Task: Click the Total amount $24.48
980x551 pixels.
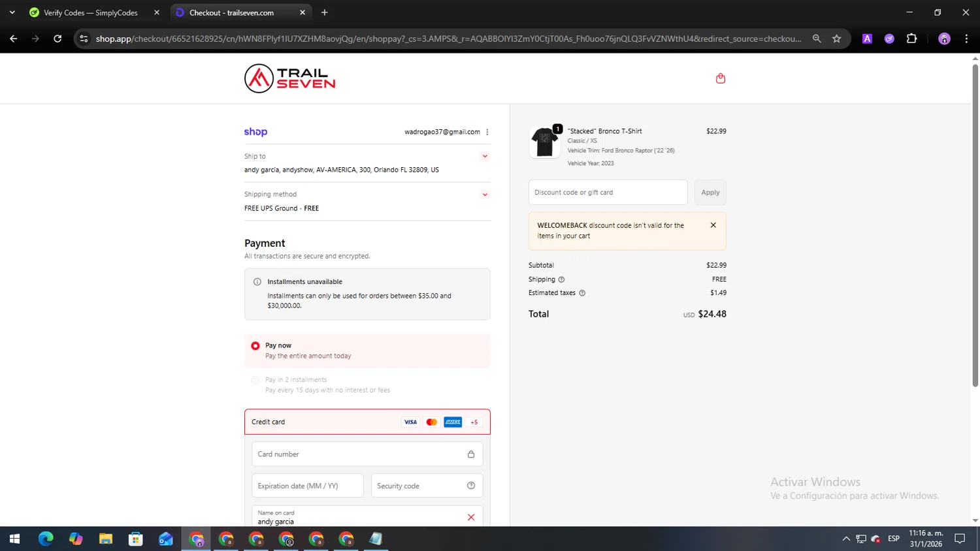Action: 712,314
